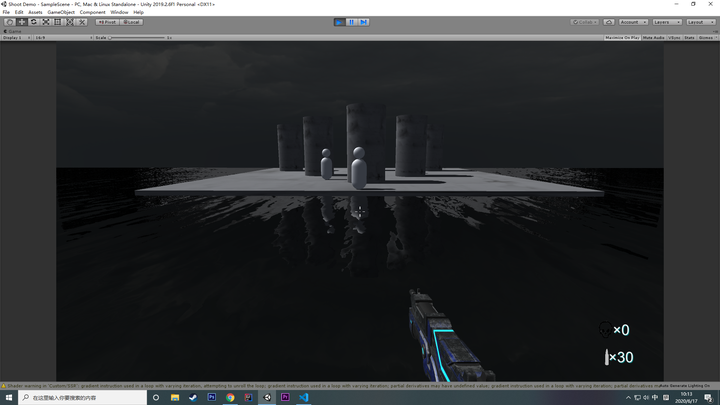Select the combined Transform tool
This screenshot has width=720, height=405.
[70, 22]
